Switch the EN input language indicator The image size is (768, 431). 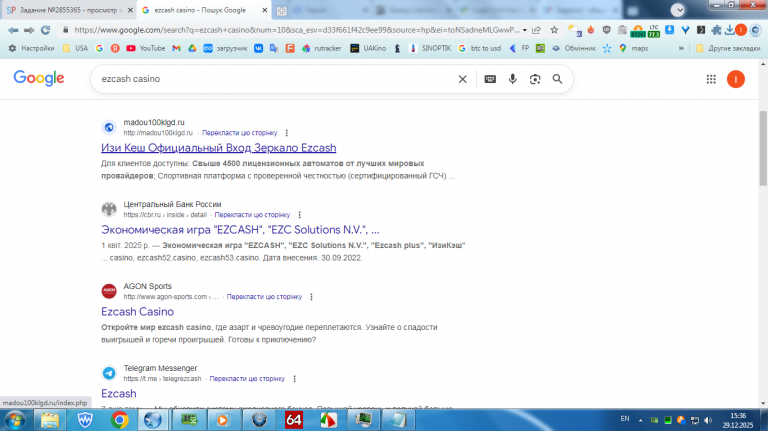[x=624, y=419]
